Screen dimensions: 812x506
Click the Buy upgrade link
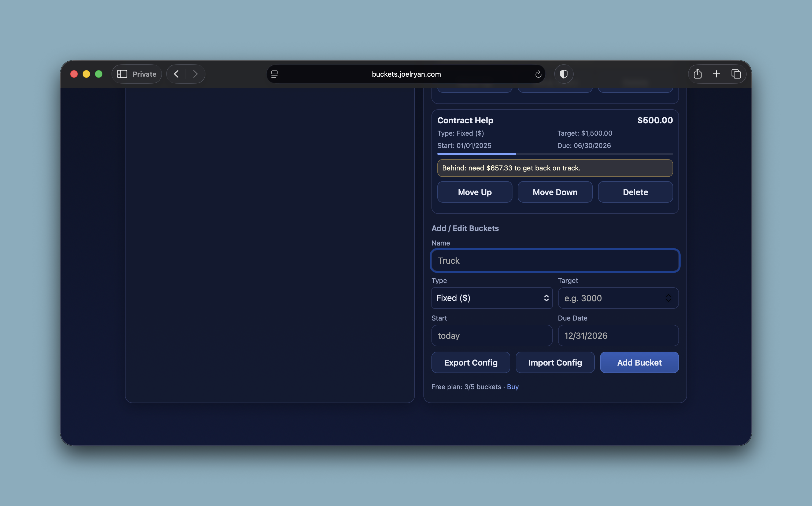tap(513, 387)
